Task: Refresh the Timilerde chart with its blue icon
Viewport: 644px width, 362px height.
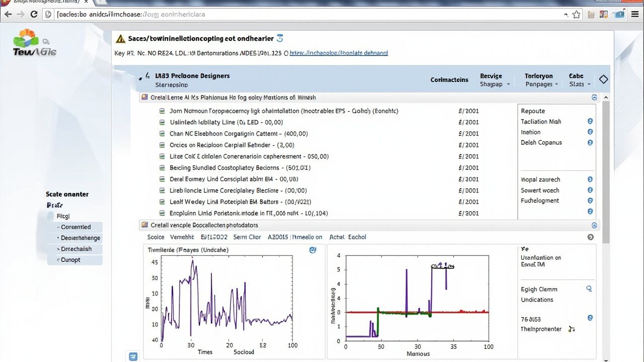Action: (312, 250)
